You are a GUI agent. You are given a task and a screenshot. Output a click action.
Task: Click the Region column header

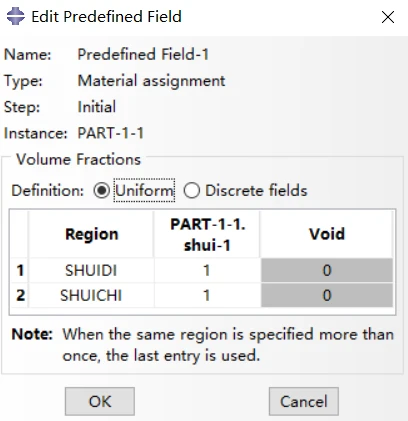click(92, 234)
